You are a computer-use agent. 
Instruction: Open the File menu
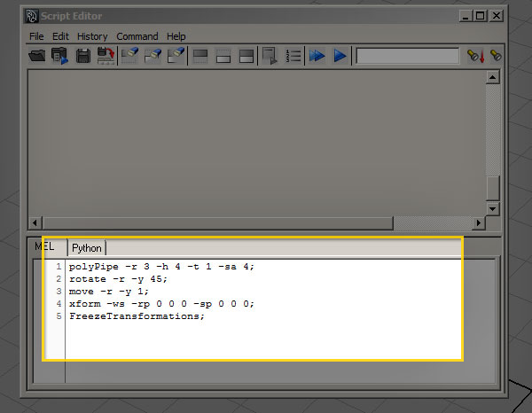coord(36,36)
